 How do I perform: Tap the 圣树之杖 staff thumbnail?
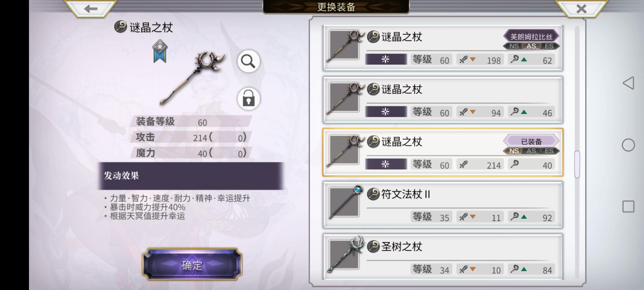[345, 254]
